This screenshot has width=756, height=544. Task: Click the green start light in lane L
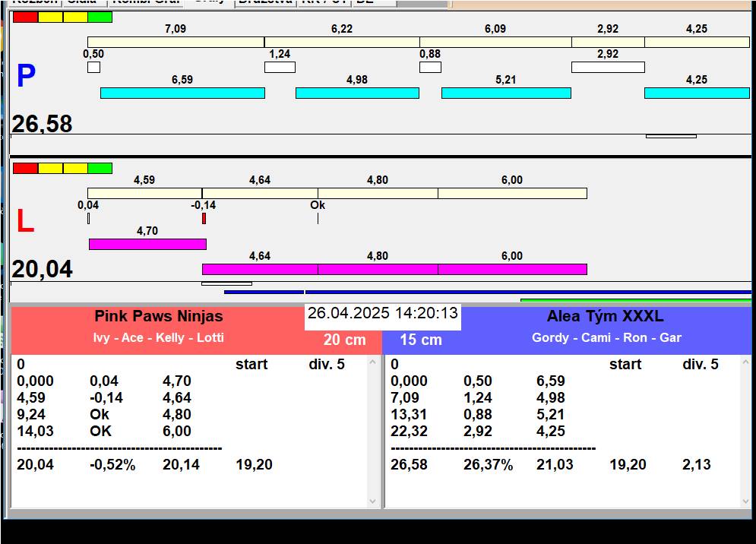[100, 168]
